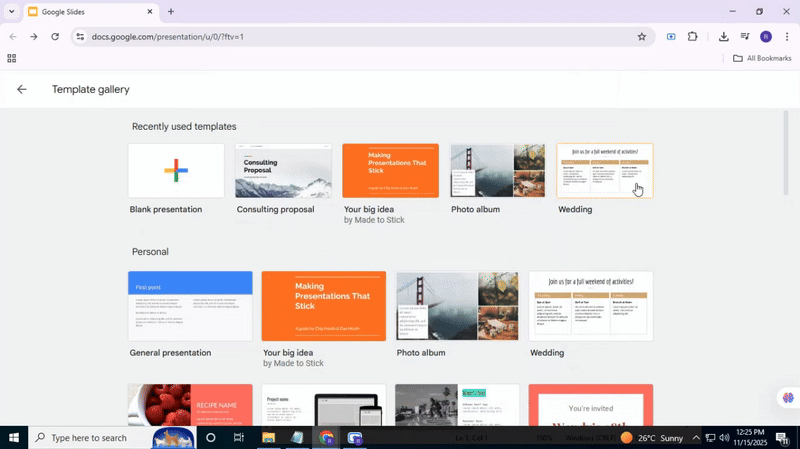Open the Windows Start menu
The height and width of the screenshot is (449, 800).
[14, 438]
